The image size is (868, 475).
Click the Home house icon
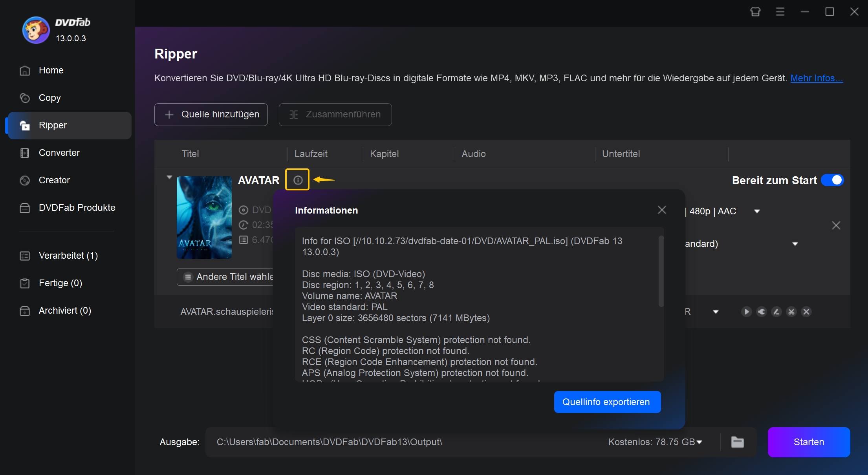point(25,71)
